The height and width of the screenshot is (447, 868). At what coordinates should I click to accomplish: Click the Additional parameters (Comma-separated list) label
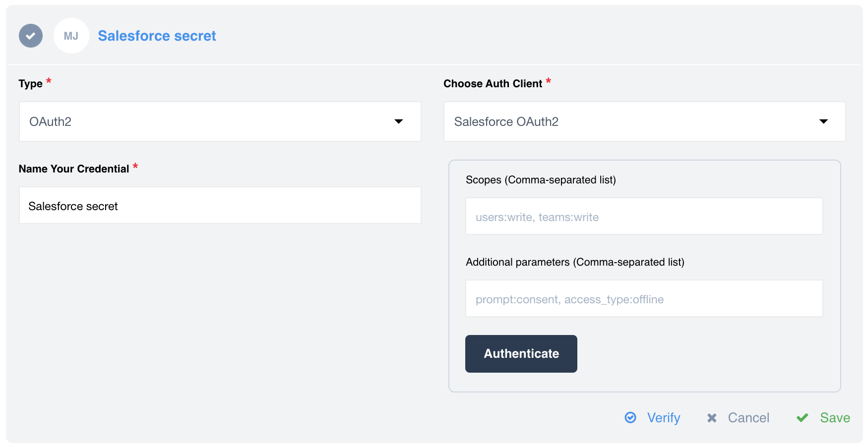pyautogui.click(x=575, y=262)
